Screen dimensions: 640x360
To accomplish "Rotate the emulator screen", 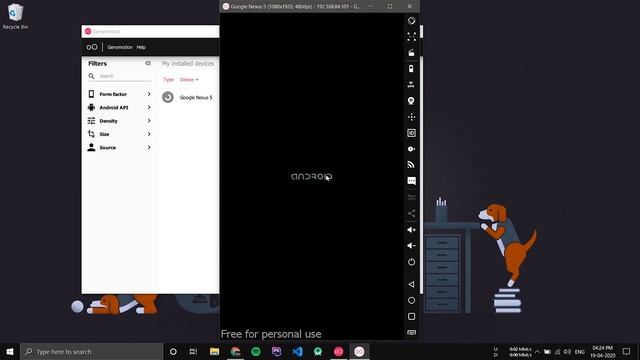I will [x=411, y=21].
